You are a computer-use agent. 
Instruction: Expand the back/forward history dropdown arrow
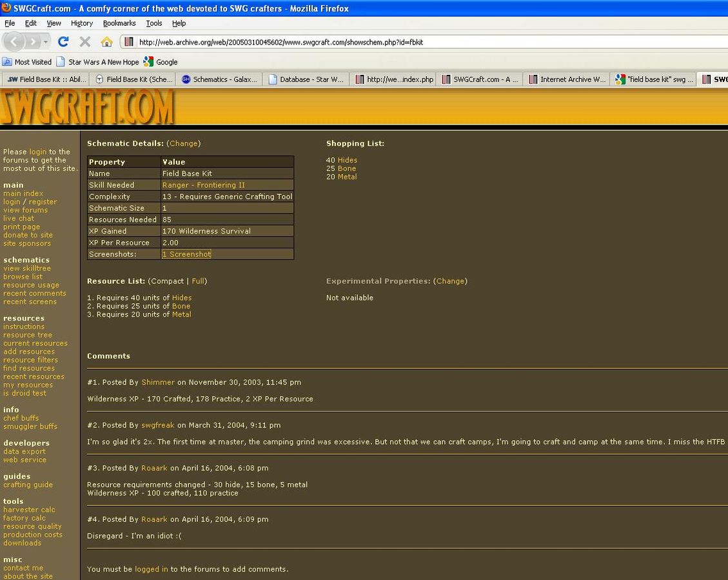[46, 42]
